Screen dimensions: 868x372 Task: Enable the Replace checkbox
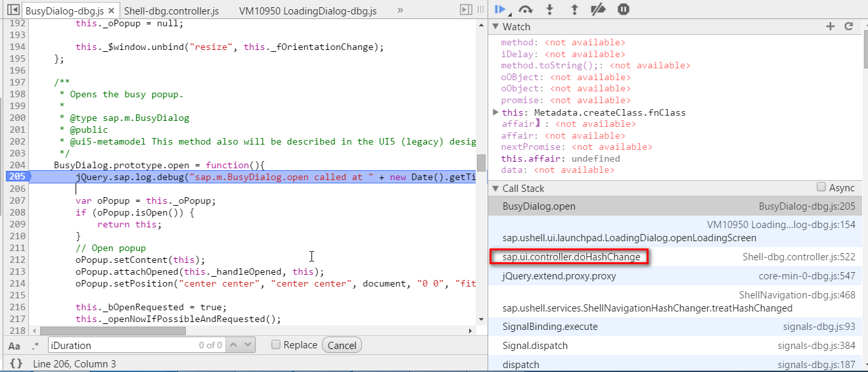pos(276,344)
